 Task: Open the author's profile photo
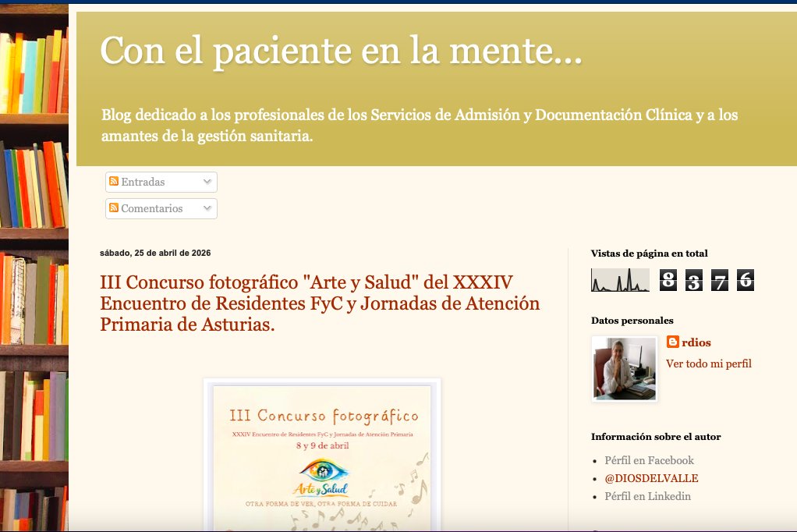pyautogui.click(x=625, y=369)
